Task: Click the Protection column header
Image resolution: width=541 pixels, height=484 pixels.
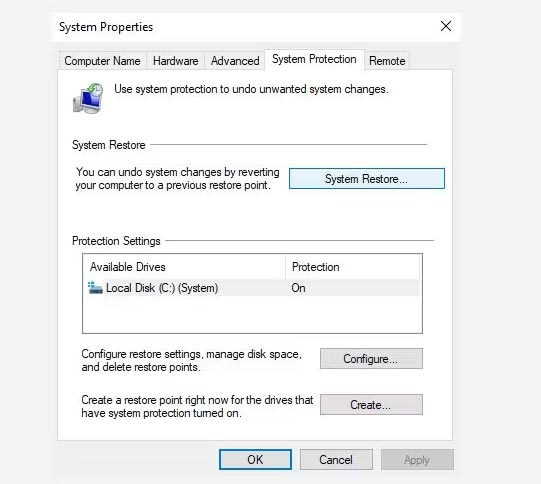Action: (353, 267)
